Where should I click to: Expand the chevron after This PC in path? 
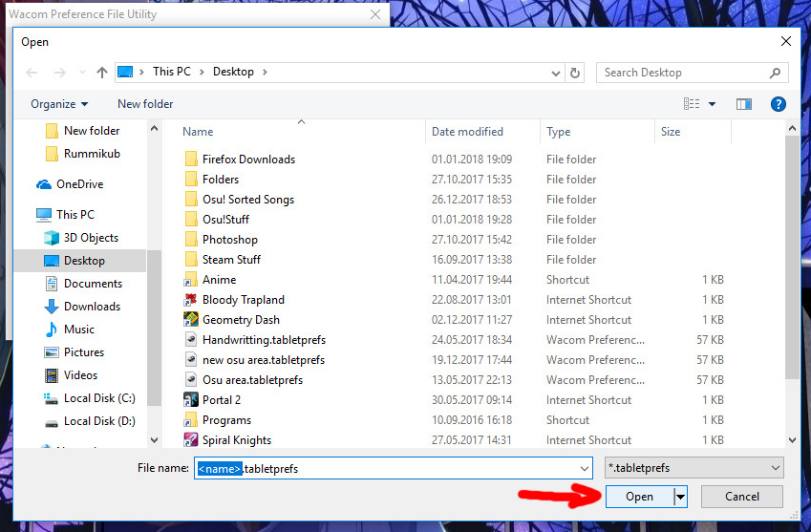coord(202,72)
